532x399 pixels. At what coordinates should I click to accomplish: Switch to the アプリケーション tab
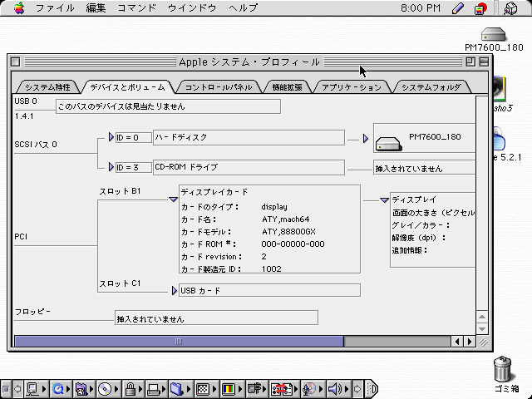pyautogui.click(x=352, y=87)
